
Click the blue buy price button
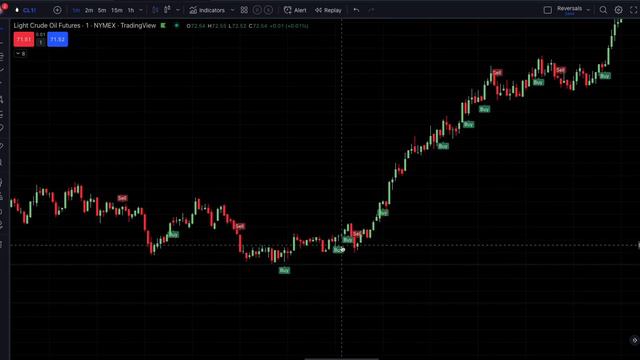(x=58, y=40)
